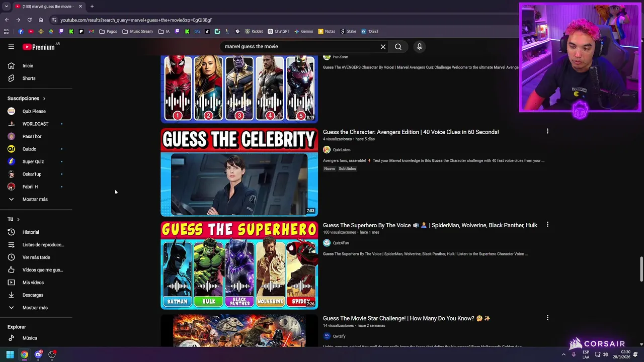The image size is (644, 362).
Task: Open the Tú section chevron
Action: pyautogui.click(x=18, y=219)
